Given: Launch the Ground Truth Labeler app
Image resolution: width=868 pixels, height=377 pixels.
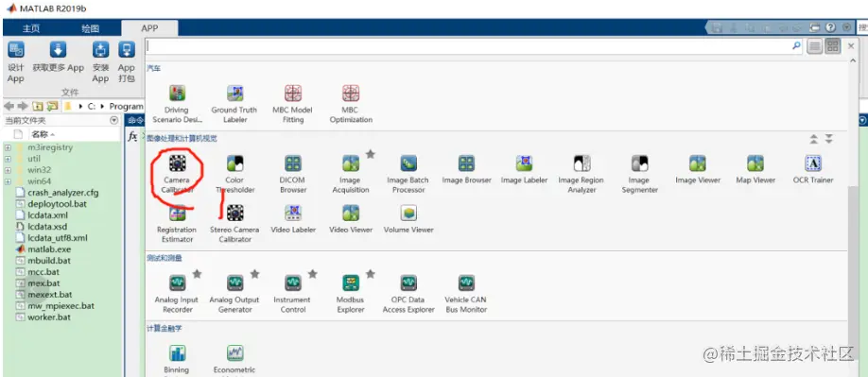Looking at the screenshot, I should [x=234, y=103].
